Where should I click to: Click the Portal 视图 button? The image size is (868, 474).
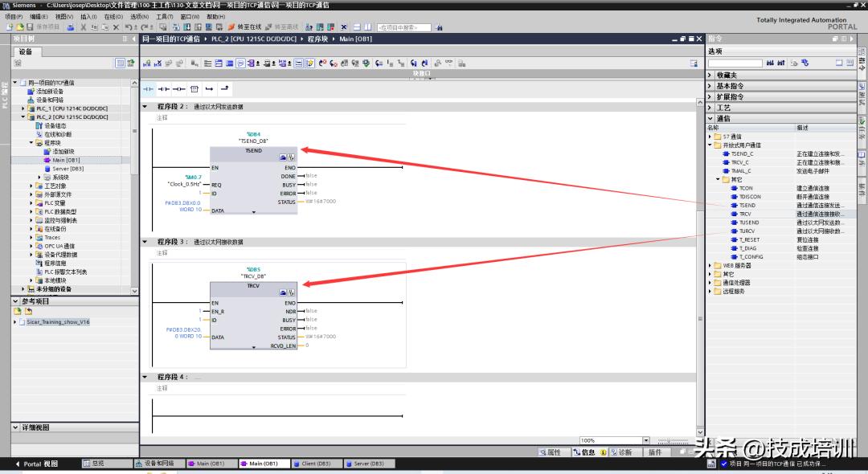[x=36, y=464]
